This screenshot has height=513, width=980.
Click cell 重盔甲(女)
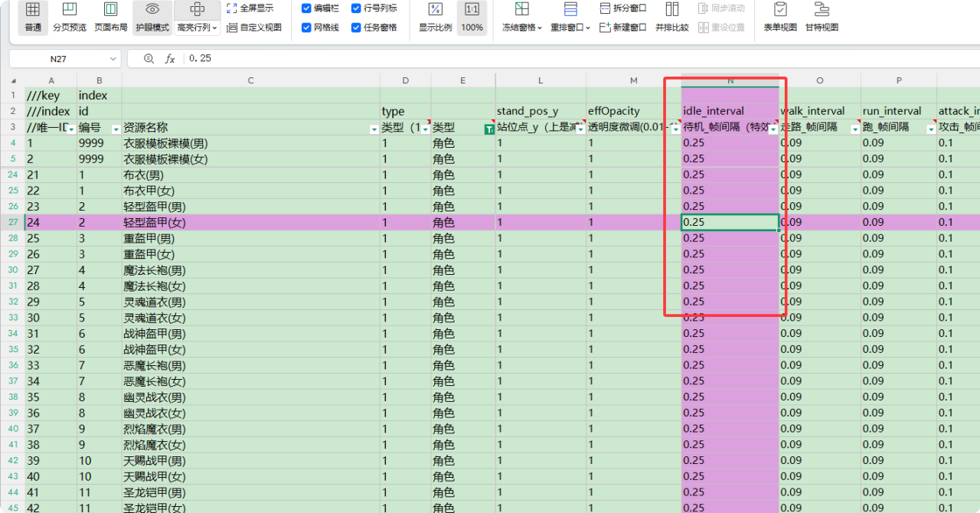[251, 253]
